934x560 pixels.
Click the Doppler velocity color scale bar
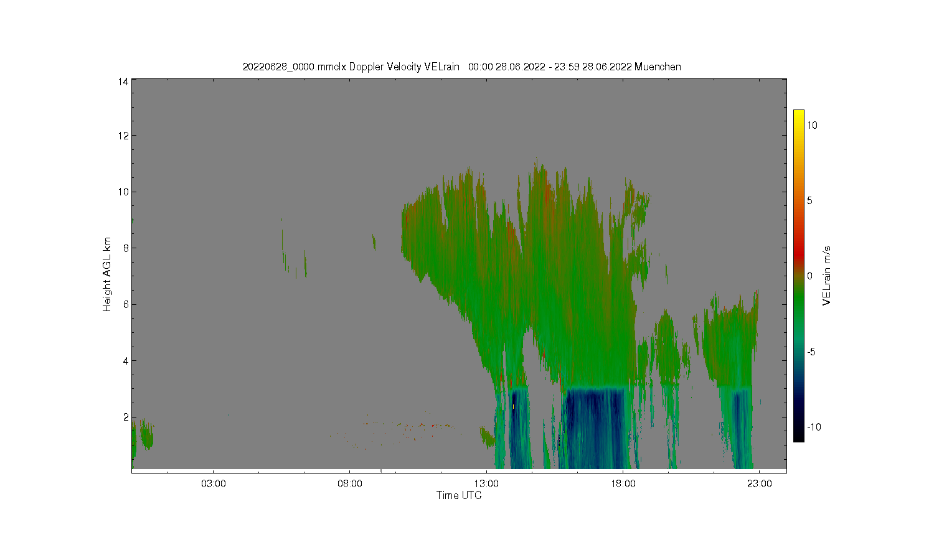click(x=798, y=276)
